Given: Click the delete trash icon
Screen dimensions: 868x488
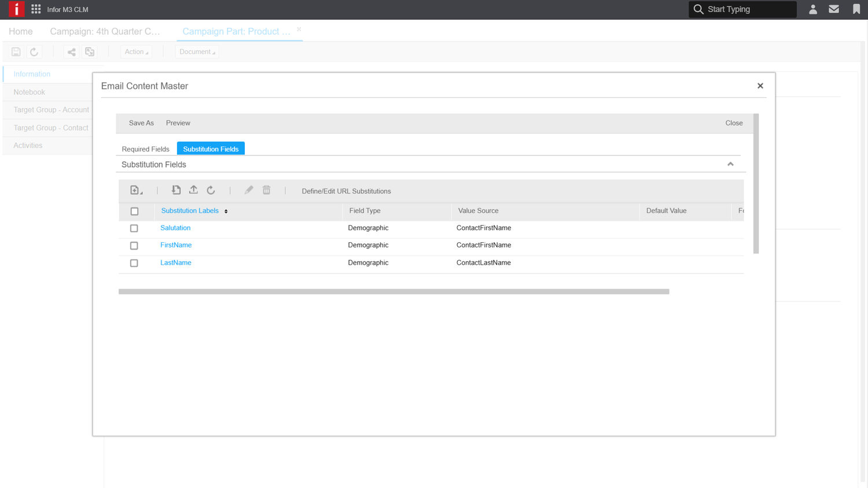Looking at the screenshot, I should (266, 190).
